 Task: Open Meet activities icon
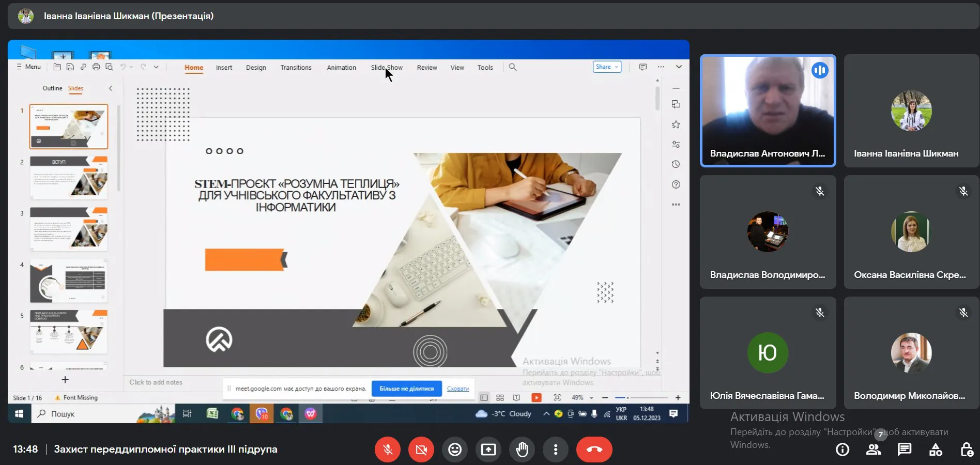click(936, 450)
